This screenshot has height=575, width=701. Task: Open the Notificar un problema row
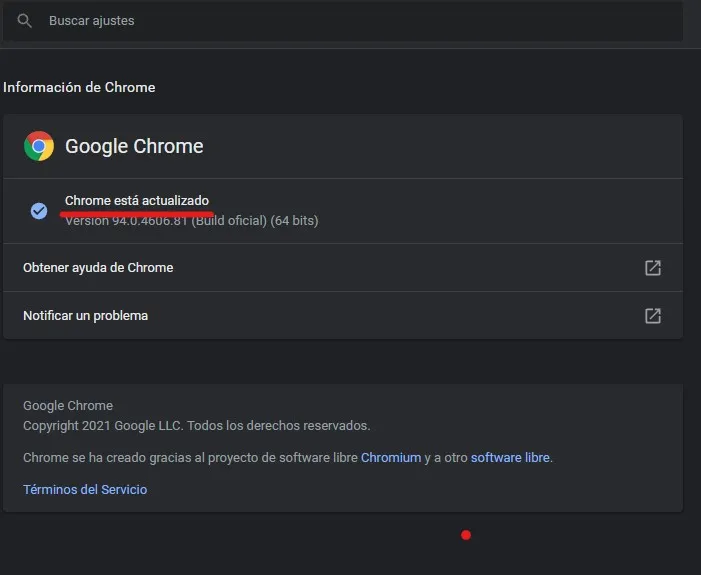click(x=343, y=316)
